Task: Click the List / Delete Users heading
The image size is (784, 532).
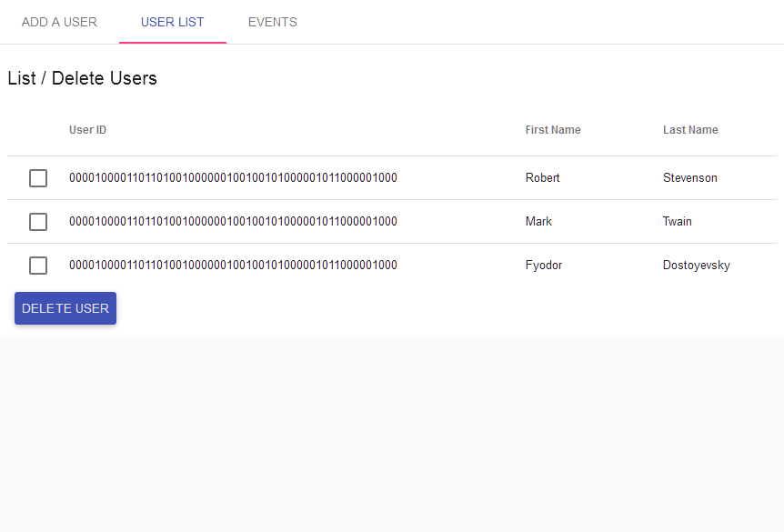Action: point(82,78)
